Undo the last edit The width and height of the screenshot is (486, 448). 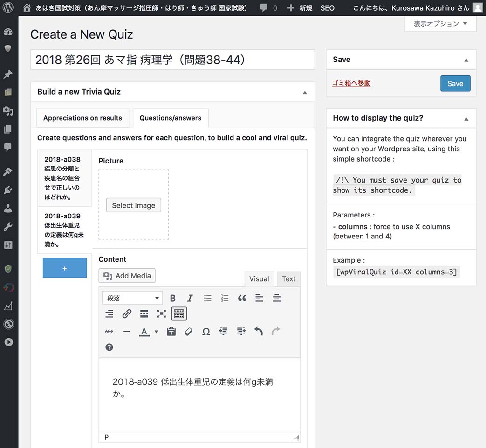tap(259, 332)
